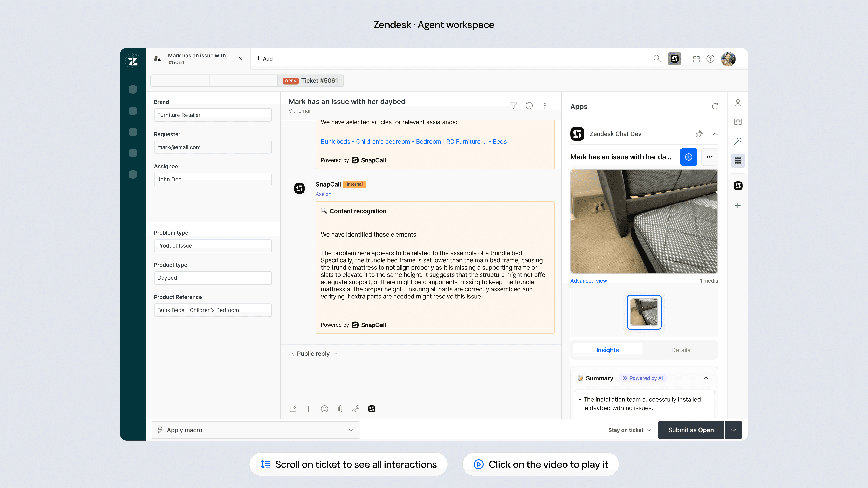Viewport: 868px width, 488px height.
Task: Collapse the Zendesk Chat Dev app
Action: click(715, 134)
